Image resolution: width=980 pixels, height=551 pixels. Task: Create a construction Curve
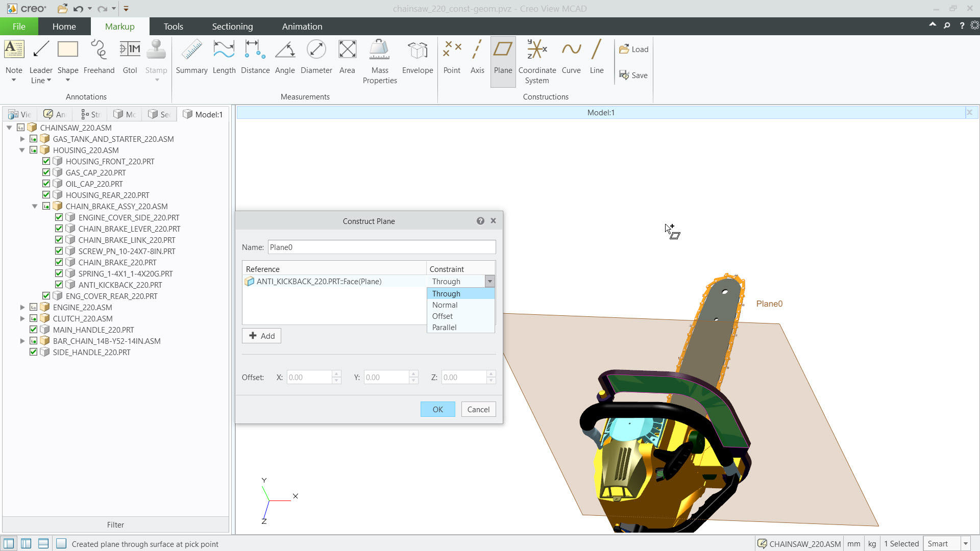(x=571, y=57)
